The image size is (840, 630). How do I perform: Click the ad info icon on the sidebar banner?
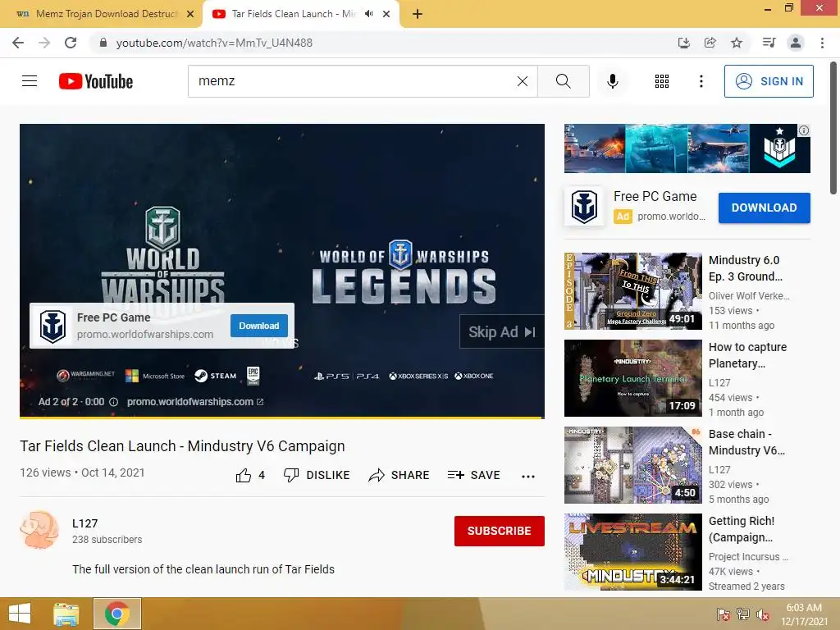click(x=804, y=130)
